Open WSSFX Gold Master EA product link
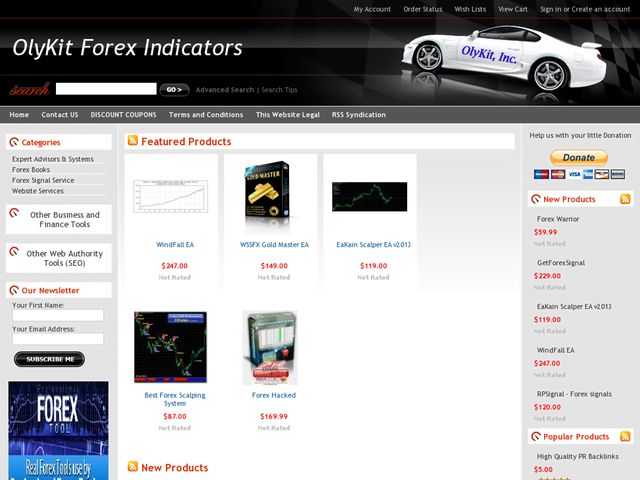The image size is (640, 480). pos(274,244)
